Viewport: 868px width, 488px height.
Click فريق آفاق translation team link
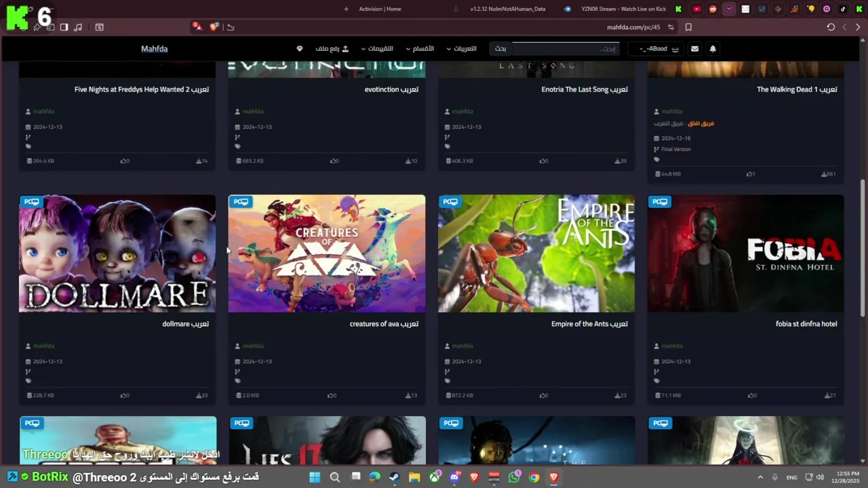click(x=701, y=123)
